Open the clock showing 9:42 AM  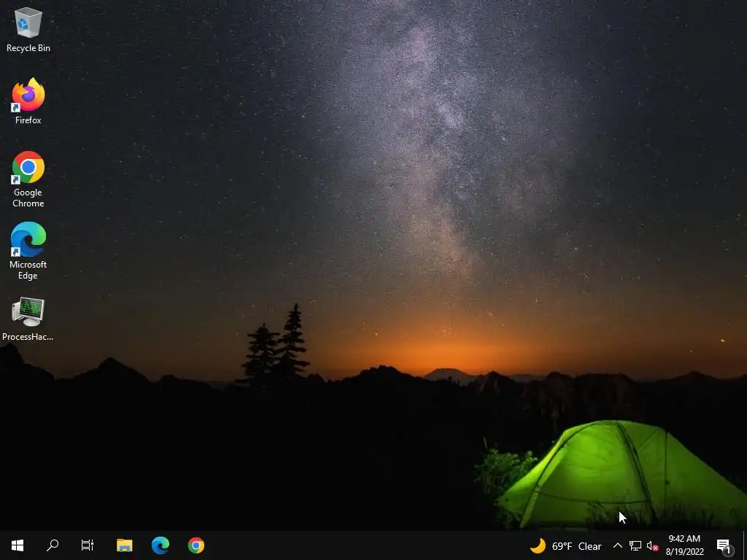[x=684, y=545]
